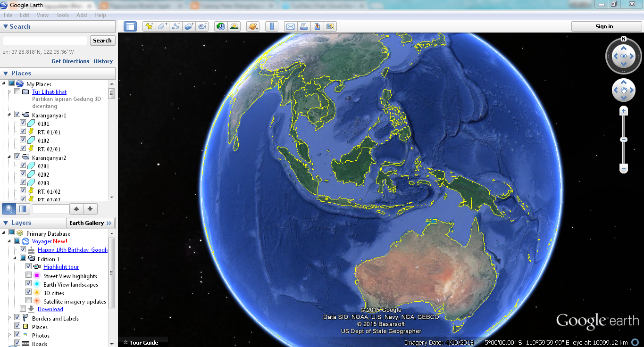
Task: Uncheck the Karanganyar1 folder visibility
Action: tap(17, 114)
